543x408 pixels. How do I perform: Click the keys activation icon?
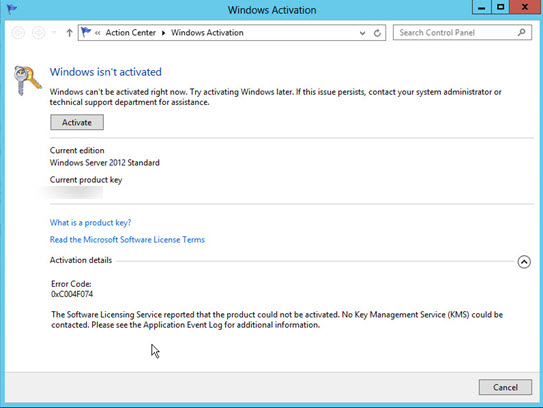[27, 80]
